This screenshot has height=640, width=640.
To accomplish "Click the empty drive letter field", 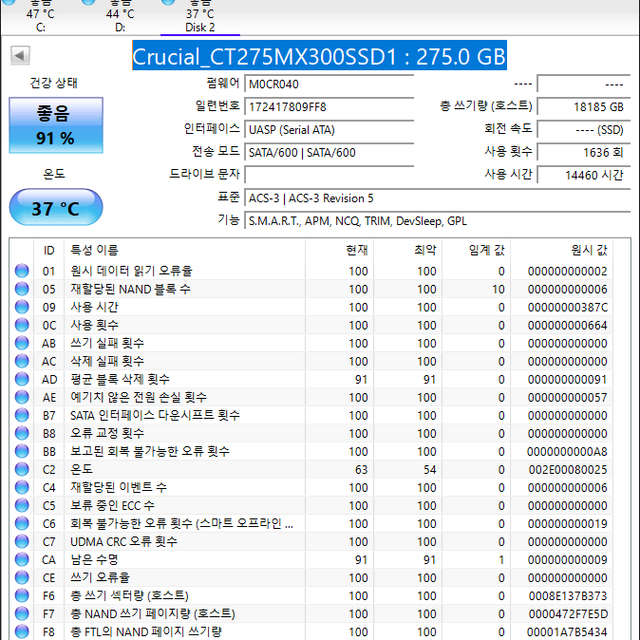I will tap(329, 175).
